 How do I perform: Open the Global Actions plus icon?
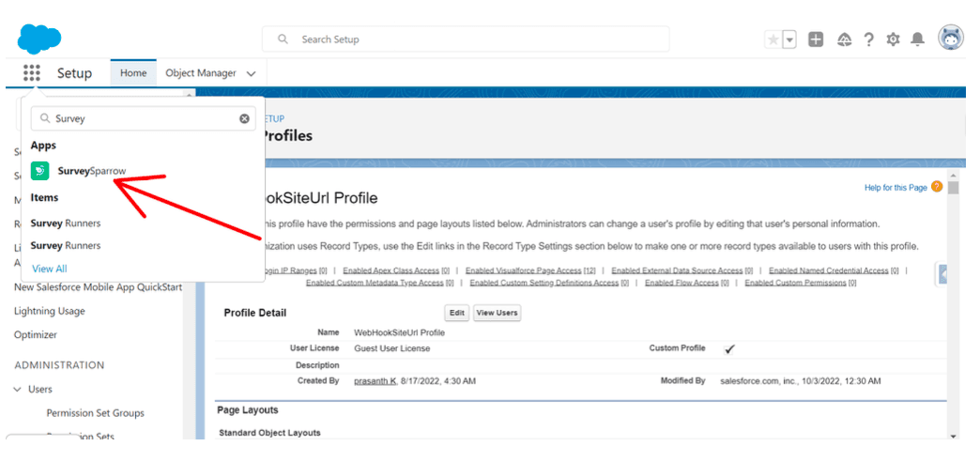click(x=816, y=39)
